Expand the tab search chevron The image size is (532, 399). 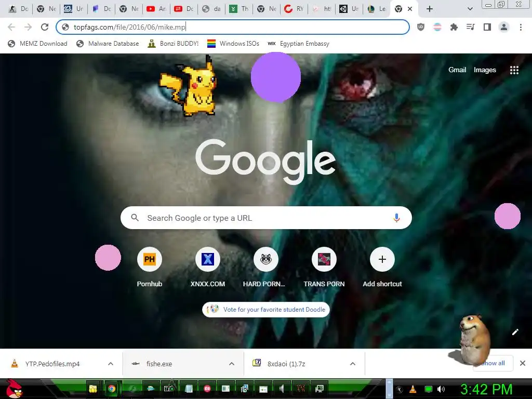coord(470,9)
